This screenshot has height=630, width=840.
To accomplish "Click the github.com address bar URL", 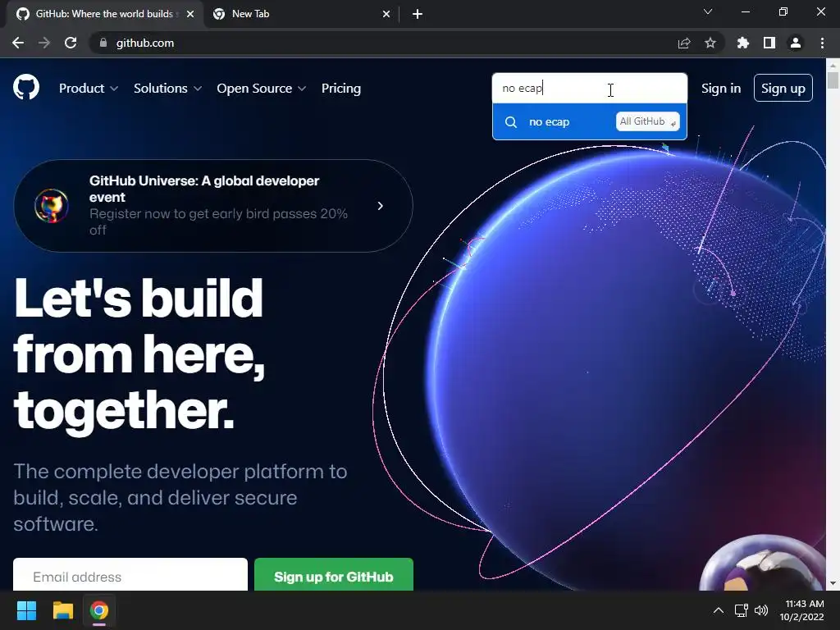I will 145,43.
